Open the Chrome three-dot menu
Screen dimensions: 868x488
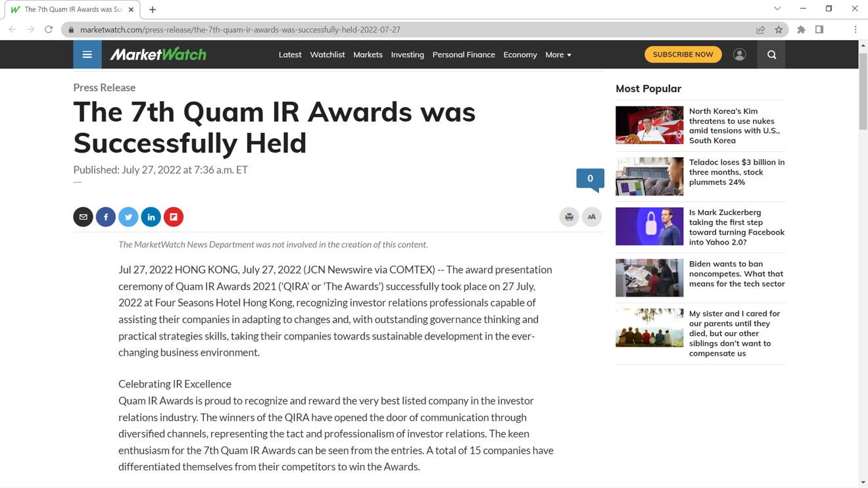[x=856, y=30]
